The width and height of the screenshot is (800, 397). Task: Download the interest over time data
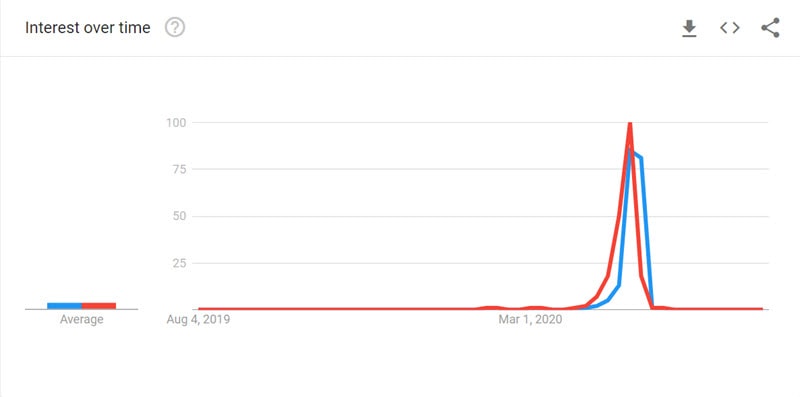tap(689, 29)
